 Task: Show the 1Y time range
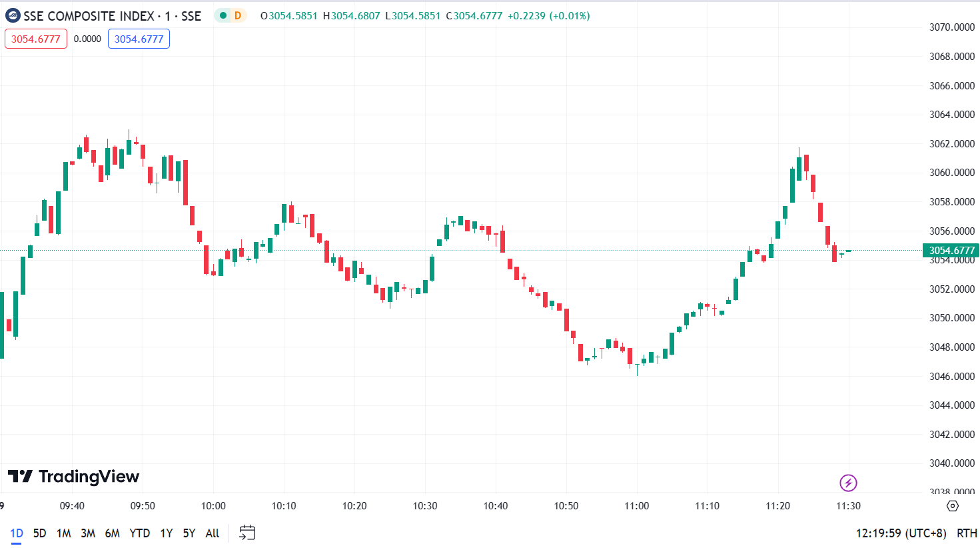[x=167, y=533]
